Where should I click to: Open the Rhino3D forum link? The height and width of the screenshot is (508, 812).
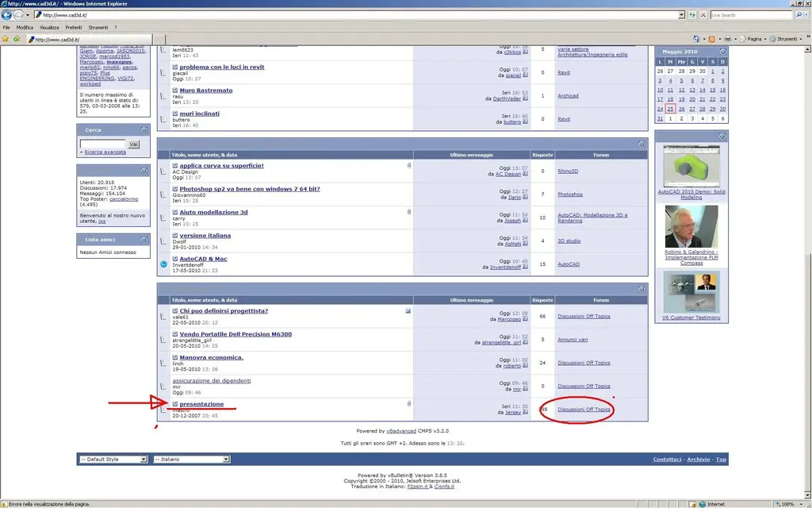568,171
